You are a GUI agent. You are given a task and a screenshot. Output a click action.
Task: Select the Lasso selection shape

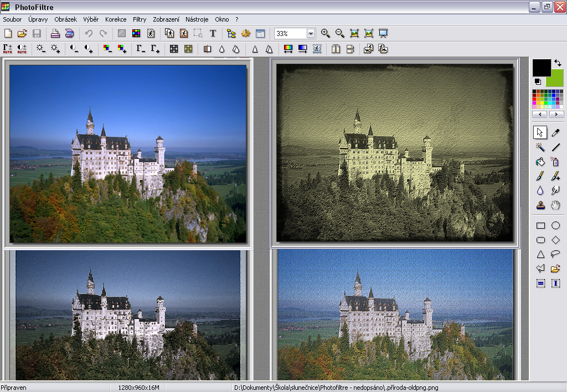click(x=555, y=254)
